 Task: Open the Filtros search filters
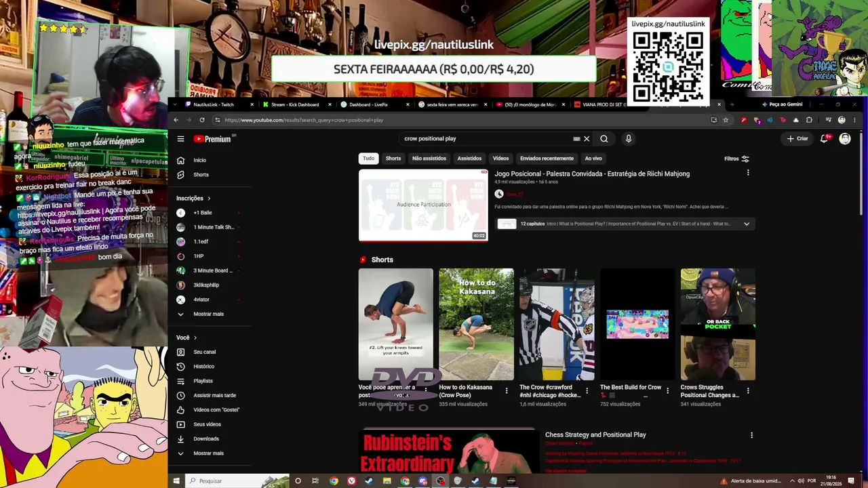click(x=736, y=159)
